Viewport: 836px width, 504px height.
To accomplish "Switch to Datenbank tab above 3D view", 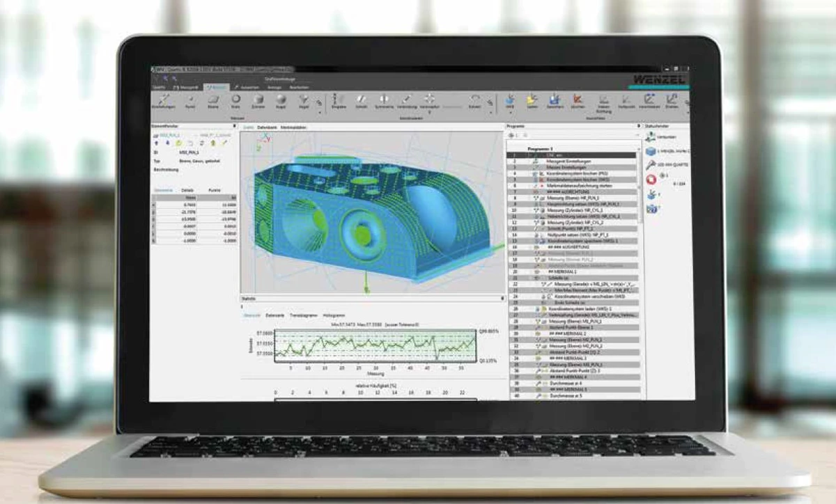I will pyautogui.click(x=268, y=128).
